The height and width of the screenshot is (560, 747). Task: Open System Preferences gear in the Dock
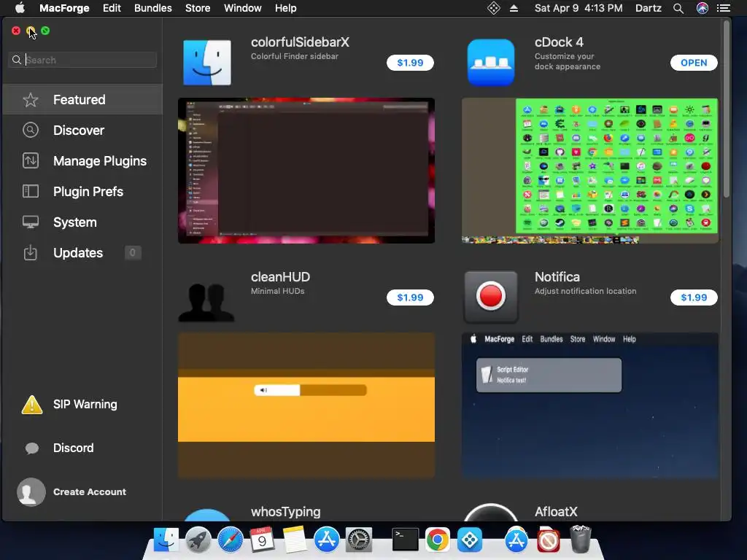359,540
